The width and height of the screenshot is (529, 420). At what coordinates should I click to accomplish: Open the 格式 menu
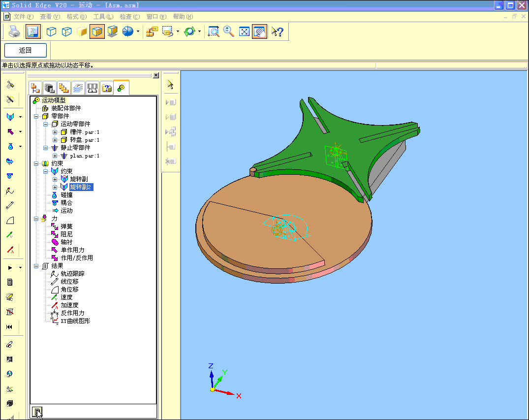click(x=77, y=17)
